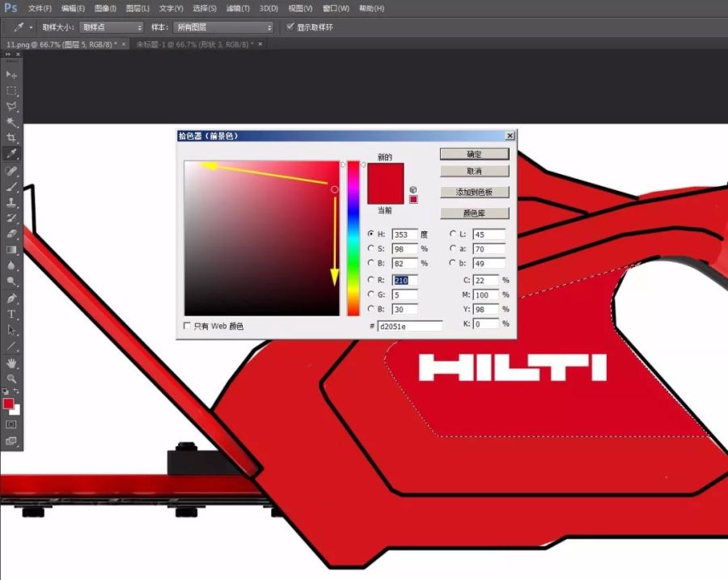
Task: Select the Brush tool
Action: click(x=11, y=186)
